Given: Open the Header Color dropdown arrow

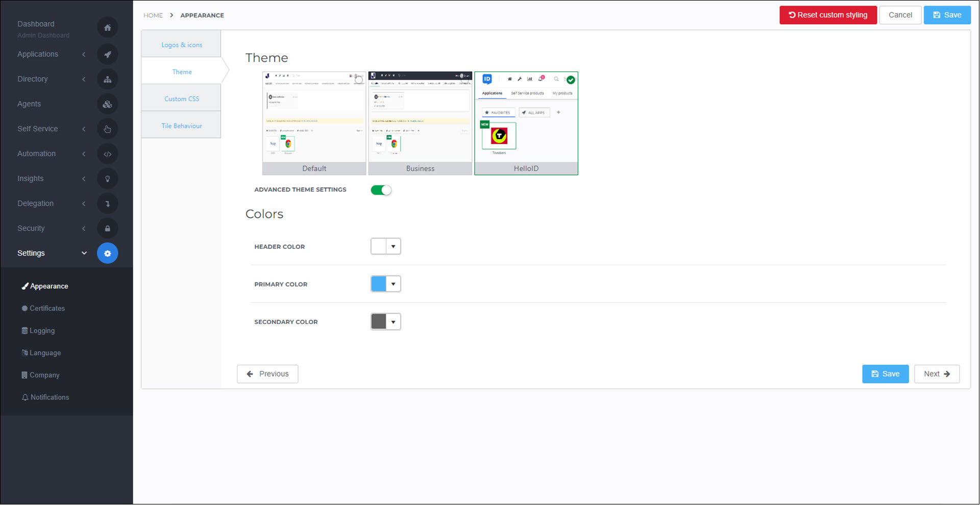Looking at the screenshot, I should (394, 246).
